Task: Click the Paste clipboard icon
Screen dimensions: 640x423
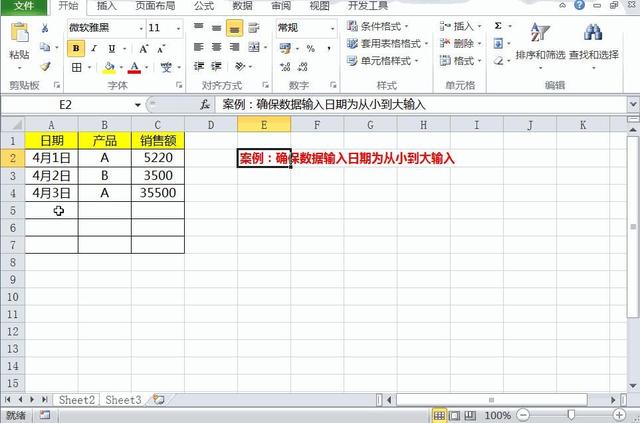Action: 20,33
